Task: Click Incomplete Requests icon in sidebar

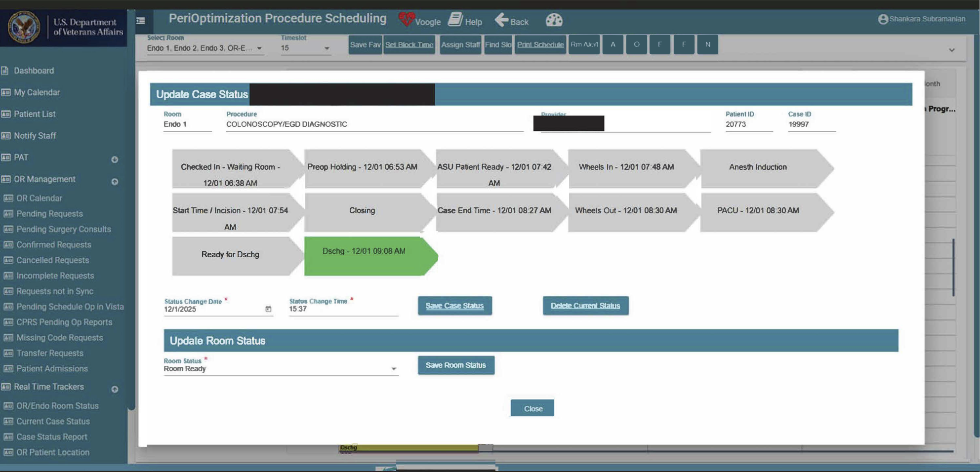Action: tap(8, 275)
